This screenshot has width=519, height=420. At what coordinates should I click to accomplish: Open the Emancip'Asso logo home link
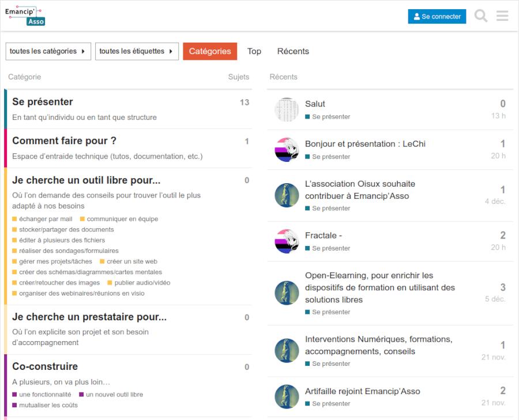(x=25, y=16)
